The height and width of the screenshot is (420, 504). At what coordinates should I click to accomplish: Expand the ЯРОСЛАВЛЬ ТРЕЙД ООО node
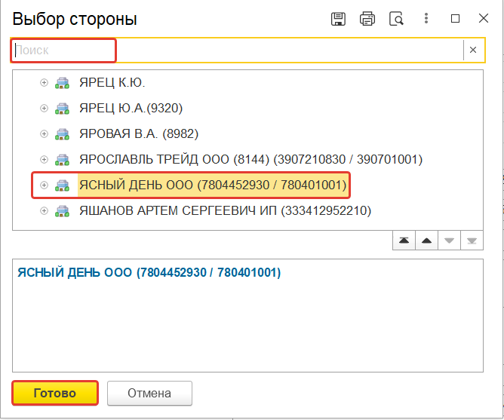[44, 160]
